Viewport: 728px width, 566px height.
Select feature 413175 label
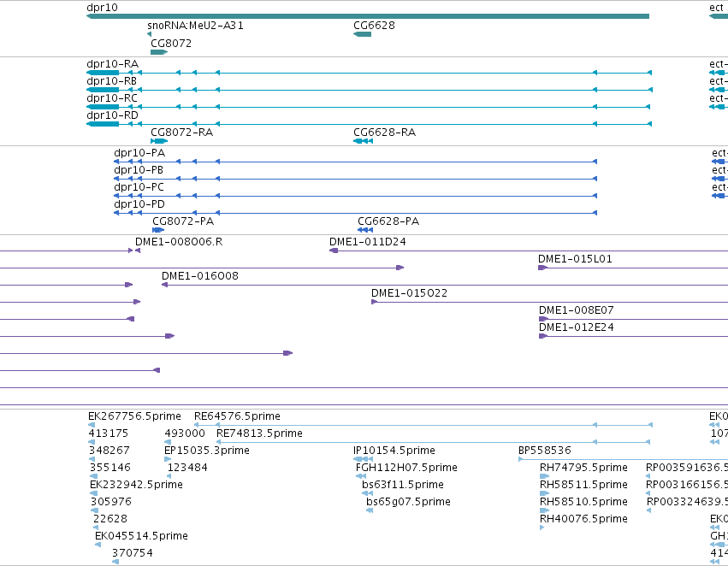108,433
